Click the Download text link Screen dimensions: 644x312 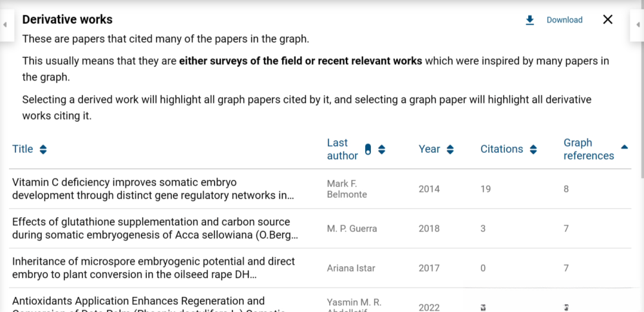click(x=564, y=20)
